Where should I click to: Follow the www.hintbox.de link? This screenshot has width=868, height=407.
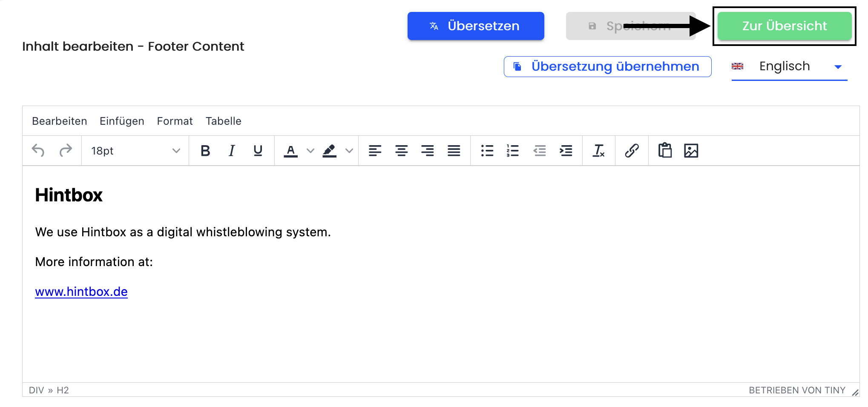81,292
